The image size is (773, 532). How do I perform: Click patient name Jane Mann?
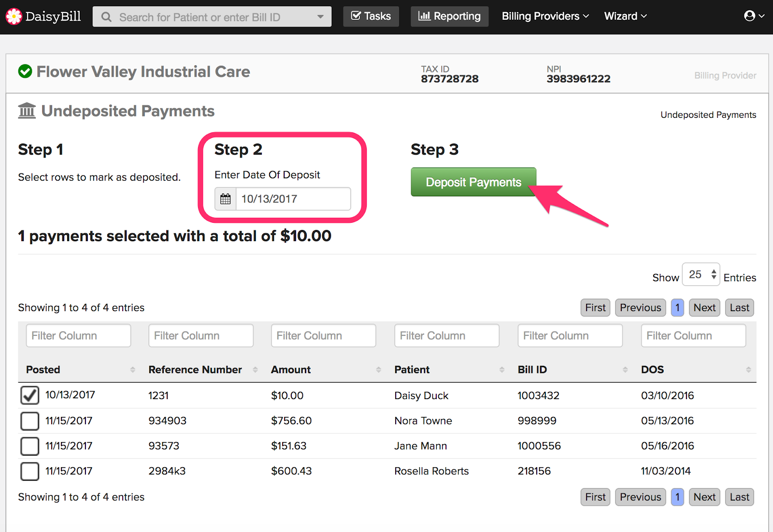[x=420, y=446]
